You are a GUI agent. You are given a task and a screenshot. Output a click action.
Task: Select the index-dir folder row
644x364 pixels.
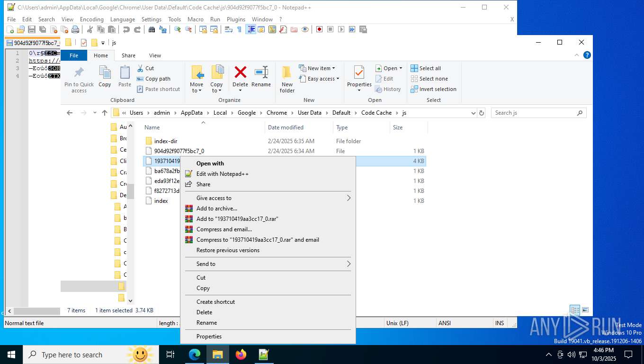tap(284, 141)
